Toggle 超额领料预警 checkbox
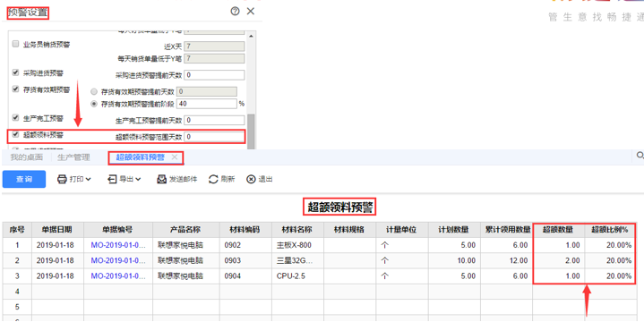 point(15,134)
